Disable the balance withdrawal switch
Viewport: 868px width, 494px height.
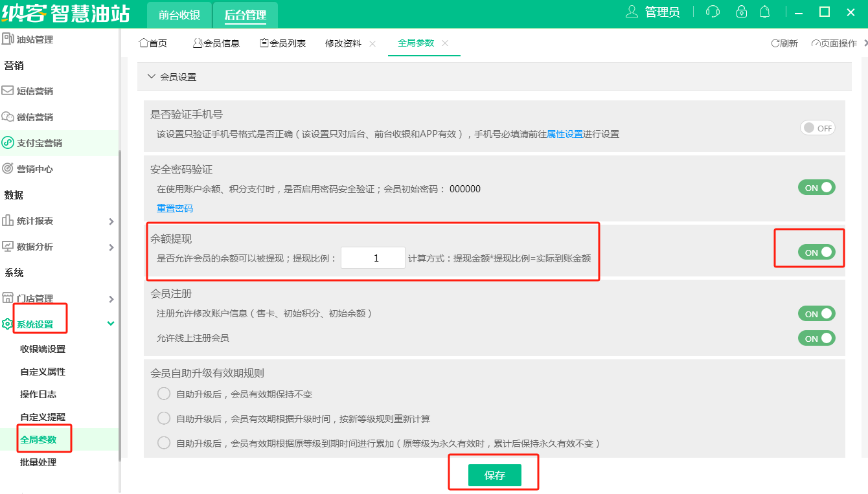pyautogui.click(x=816, y=253)
